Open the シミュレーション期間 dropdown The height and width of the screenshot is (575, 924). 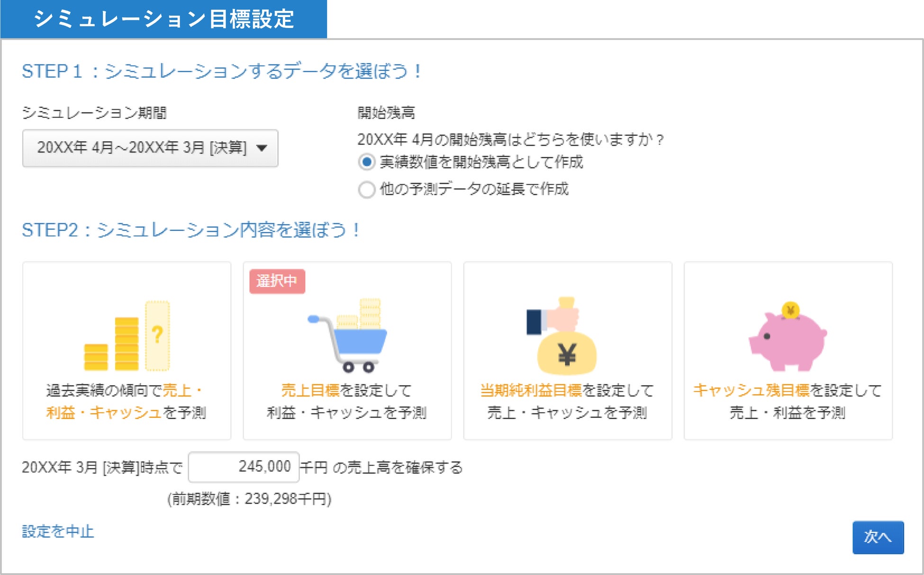pyautogui.click(x=150, y=148)
